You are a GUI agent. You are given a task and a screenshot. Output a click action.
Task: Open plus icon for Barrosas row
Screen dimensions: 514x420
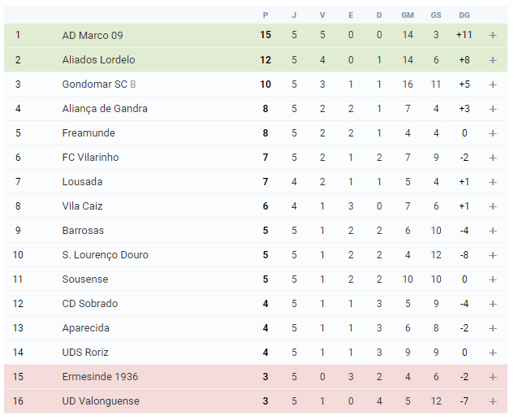[x=493, y=231]
